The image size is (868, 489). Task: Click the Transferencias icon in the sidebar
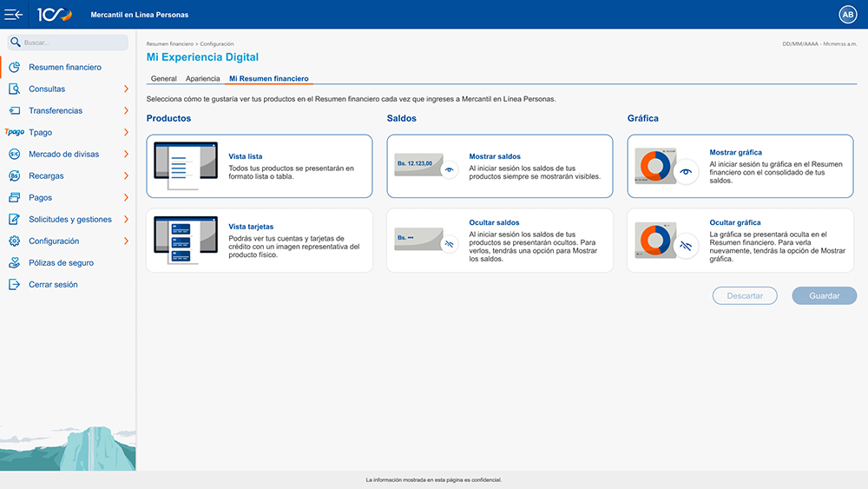click(x=15, y=110)
